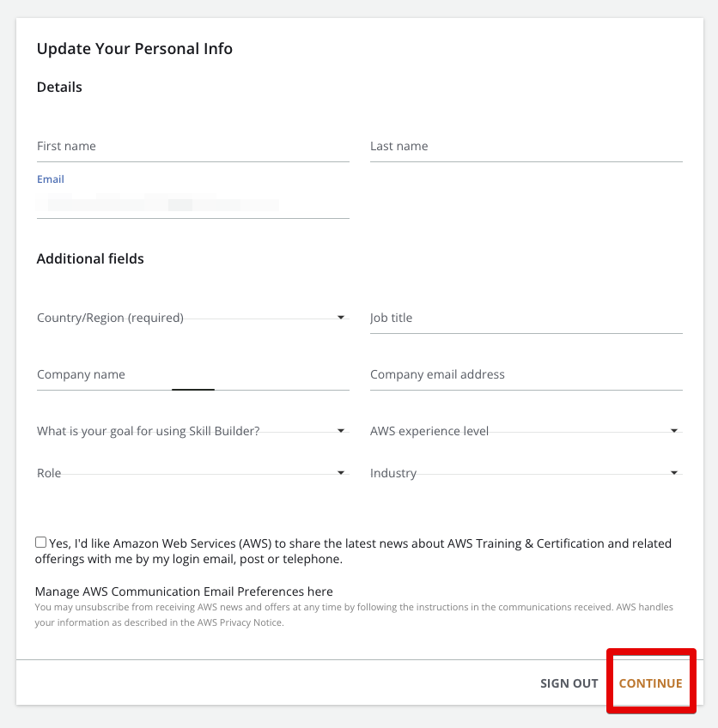Viewport: 718px width, 728px height.
Task: Focus the Last name input field
Action: coord(526,146)
